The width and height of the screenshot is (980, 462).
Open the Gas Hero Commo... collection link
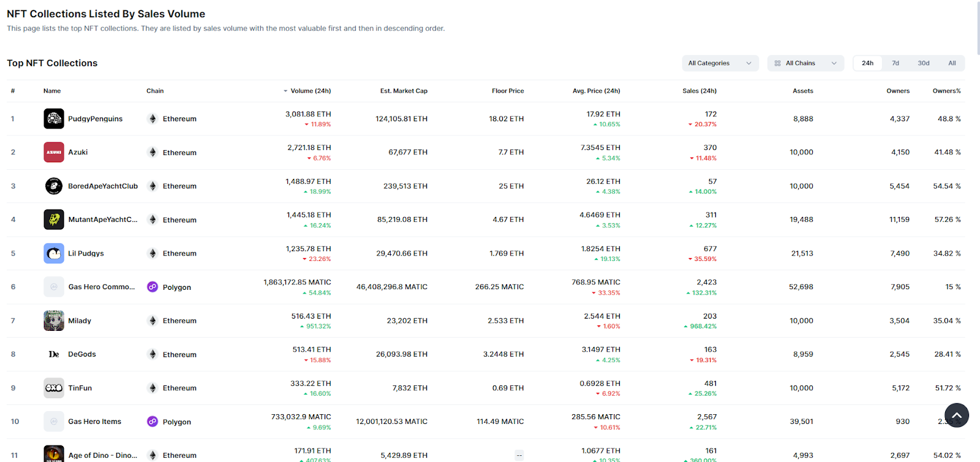[x=102, y=287]
